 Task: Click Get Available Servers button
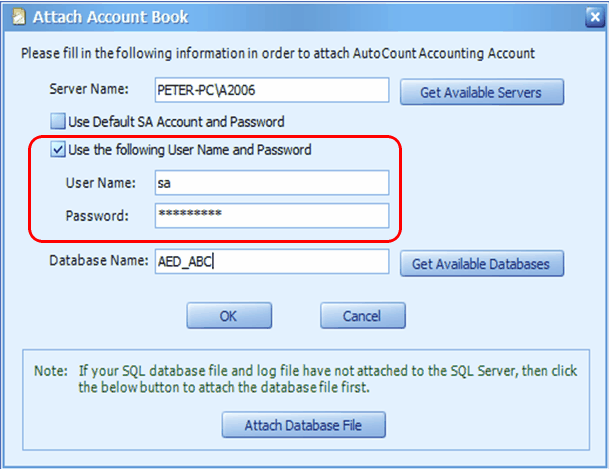[x=482, y=92]
